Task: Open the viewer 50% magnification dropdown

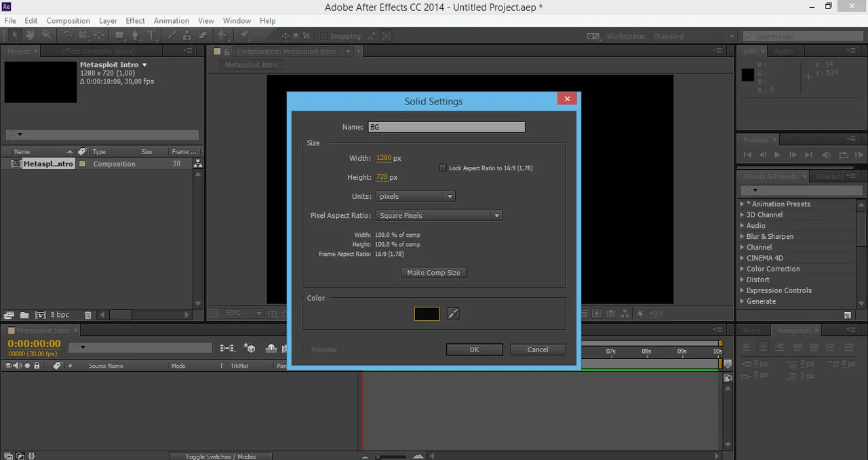Action: tap(243, 313)
